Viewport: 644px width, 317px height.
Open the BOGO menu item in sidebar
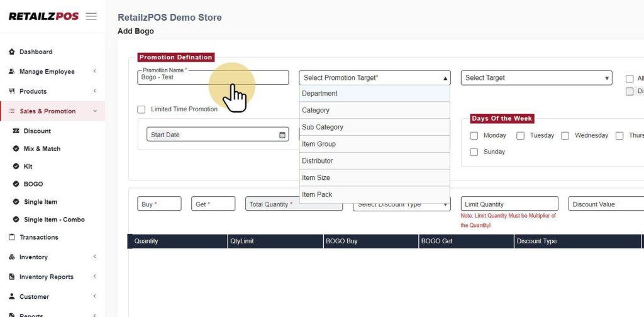pos(33,184)
